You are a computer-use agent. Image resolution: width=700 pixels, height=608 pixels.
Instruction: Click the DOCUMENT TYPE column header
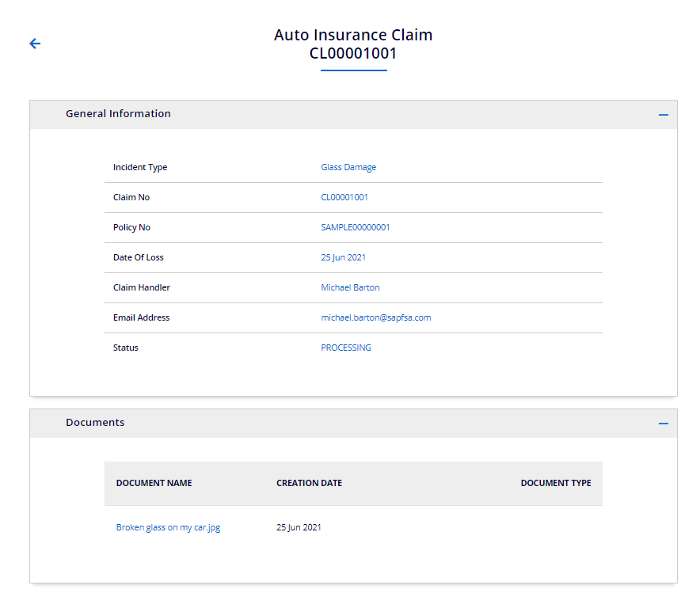pyautogui.click(x=555, y=483)
